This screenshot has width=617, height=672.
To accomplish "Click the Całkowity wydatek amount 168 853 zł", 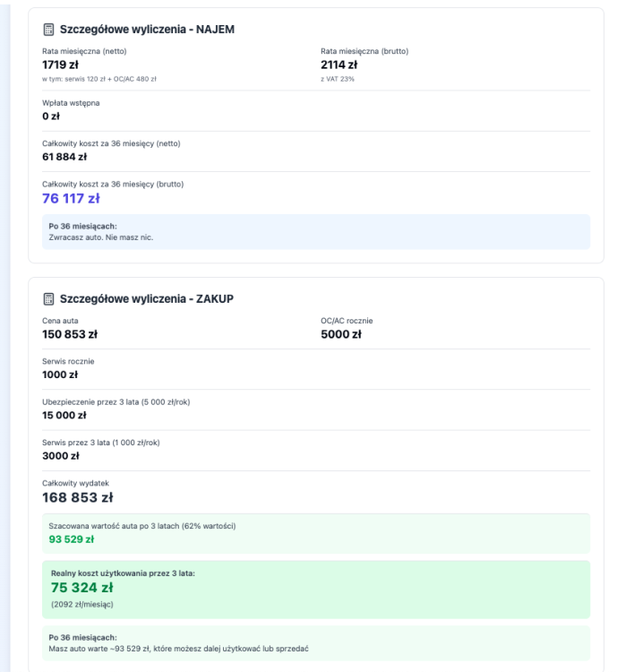I will [77, 497].
